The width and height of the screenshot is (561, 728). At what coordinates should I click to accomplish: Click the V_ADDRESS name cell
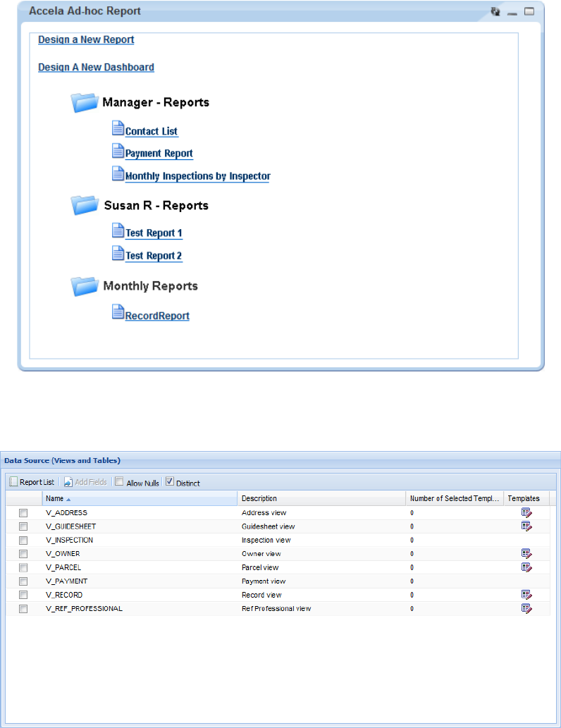(66, 513)
